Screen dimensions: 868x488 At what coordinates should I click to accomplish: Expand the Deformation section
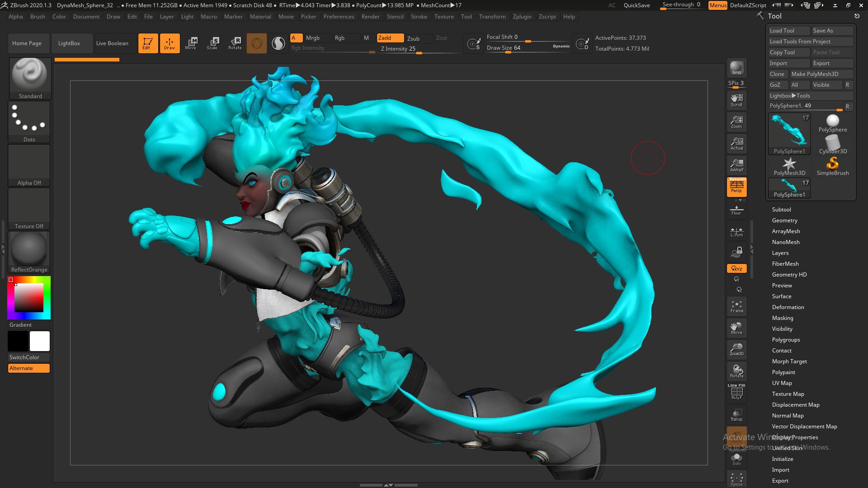pyautogui.click(x=788, y=307)
